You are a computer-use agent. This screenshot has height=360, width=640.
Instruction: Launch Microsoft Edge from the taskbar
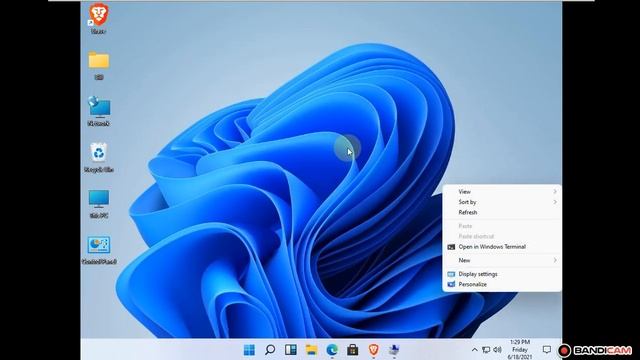tap(332, 350)
